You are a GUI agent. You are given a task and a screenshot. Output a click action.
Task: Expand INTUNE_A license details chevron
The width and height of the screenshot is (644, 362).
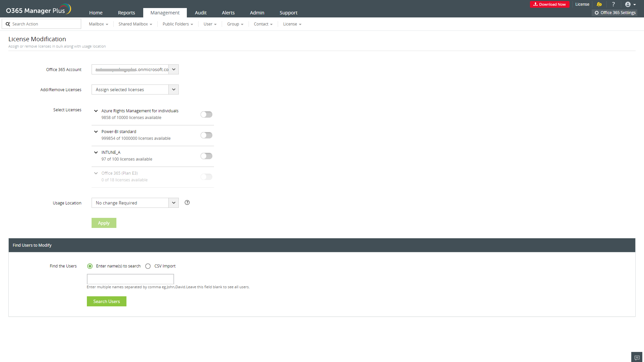pos(96,153)
